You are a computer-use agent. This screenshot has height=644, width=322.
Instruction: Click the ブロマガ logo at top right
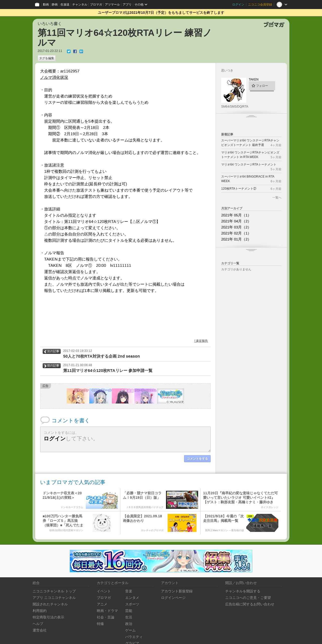pyautogui.click(x=274, y=25)
